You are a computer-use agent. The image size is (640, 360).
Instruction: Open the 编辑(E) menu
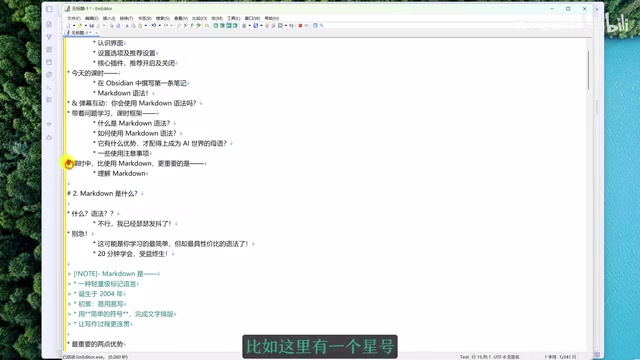click(92, 18)
